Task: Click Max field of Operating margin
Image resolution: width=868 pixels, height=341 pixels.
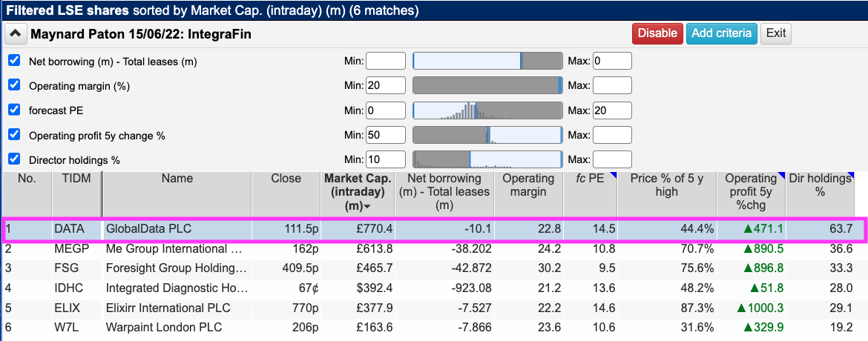Action: click(612, 85)
